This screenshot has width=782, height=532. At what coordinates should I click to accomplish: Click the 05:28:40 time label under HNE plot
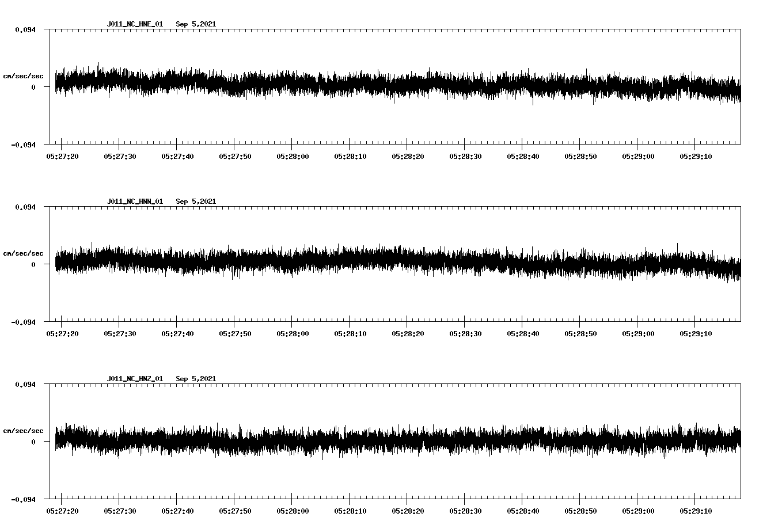tap(523, 157)
